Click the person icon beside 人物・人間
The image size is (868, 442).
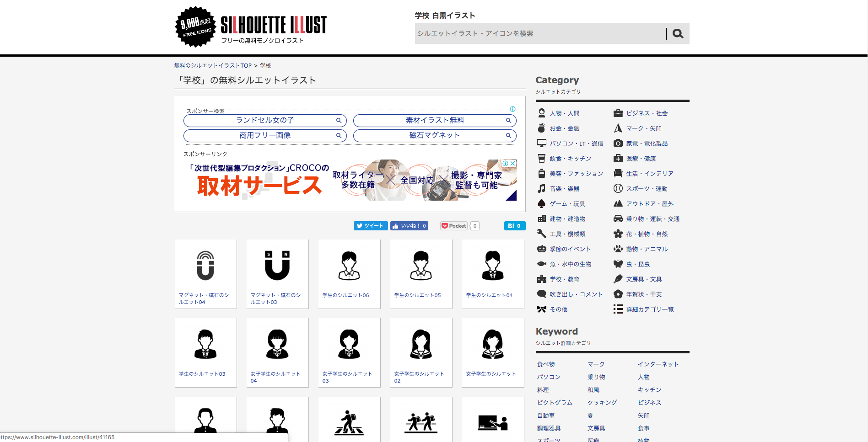[x=542, y=113]
